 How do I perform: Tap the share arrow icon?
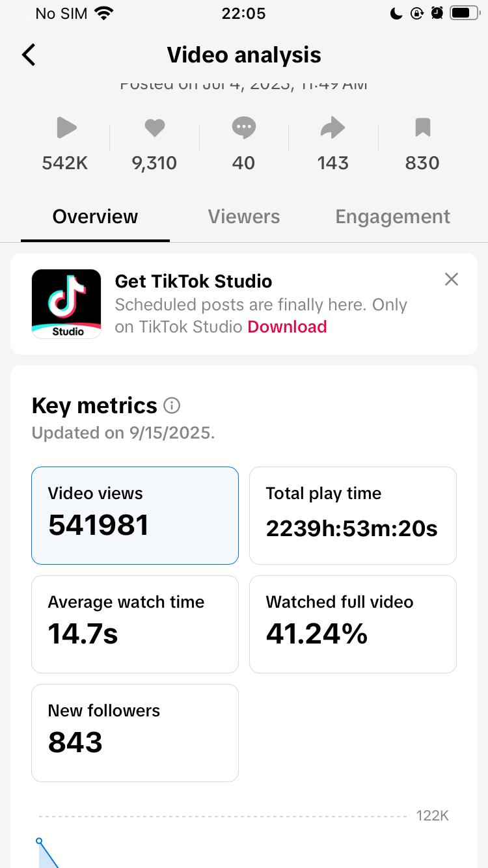pos(332,128)
